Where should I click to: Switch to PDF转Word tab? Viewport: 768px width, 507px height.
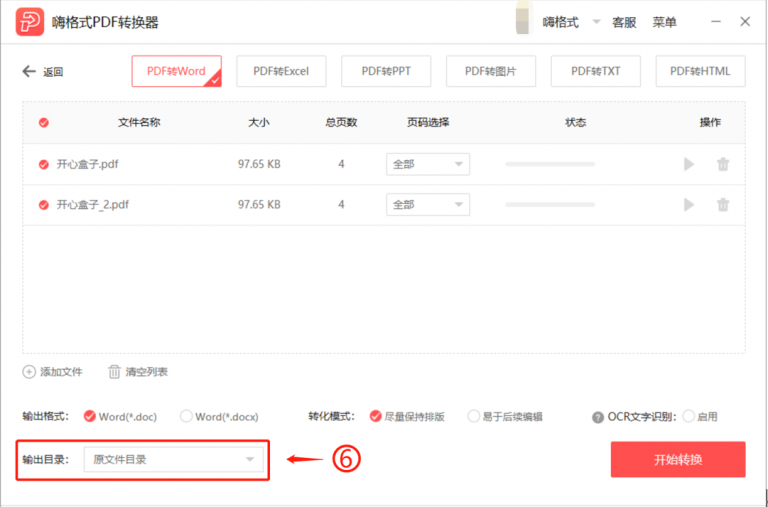point(176,71)
